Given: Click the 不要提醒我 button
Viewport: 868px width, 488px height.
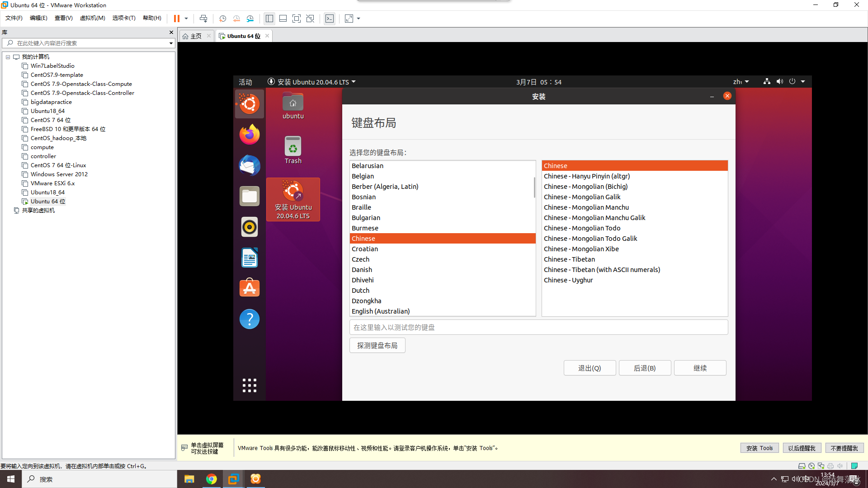Looking at the screenshot, I should tap(844, 448).
